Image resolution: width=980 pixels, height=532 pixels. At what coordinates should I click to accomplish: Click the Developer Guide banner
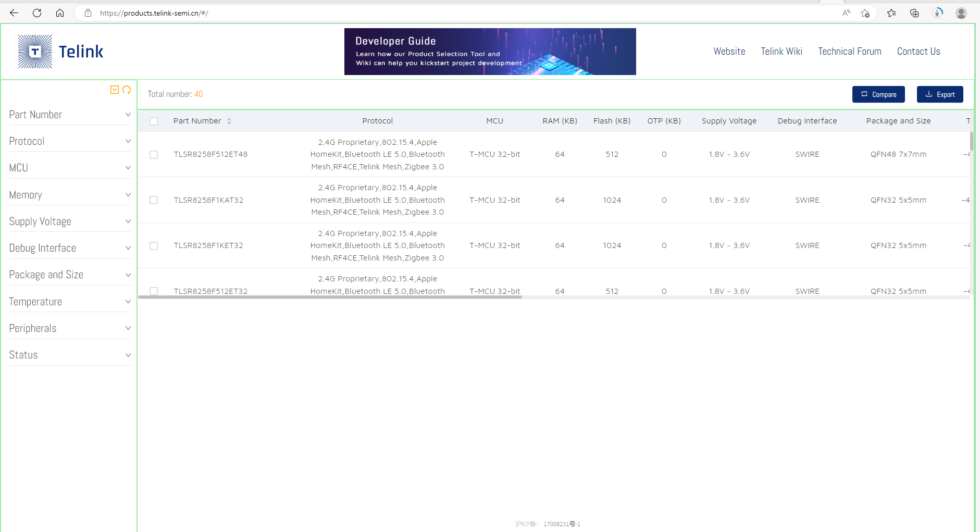(489, 51)
